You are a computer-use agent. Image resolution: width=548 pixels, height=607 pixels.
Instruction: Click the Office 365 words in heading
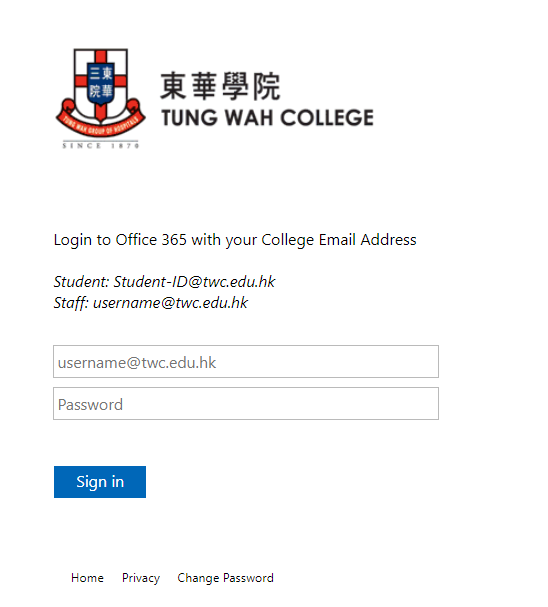pos(151,240)
